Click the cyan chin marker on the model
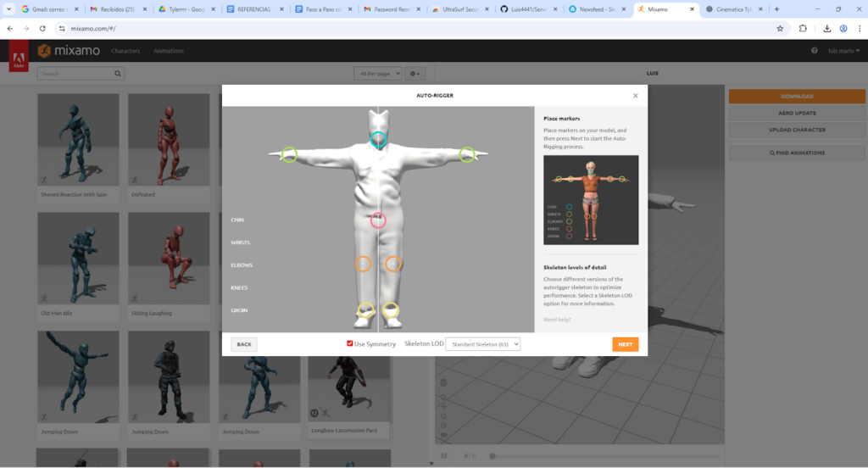 tap(378, 140)
